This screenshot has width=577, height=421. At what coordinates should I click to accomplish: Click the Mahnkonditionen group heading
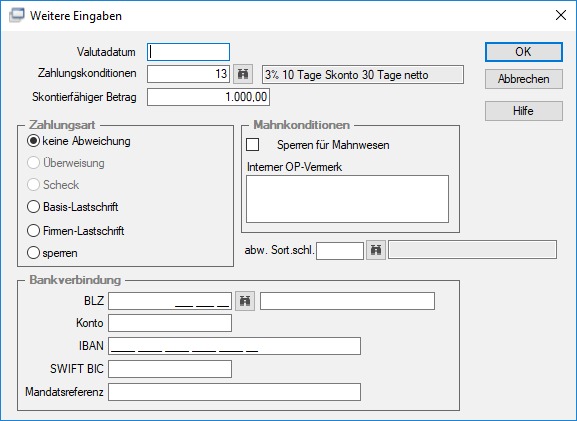coord(301,125)
